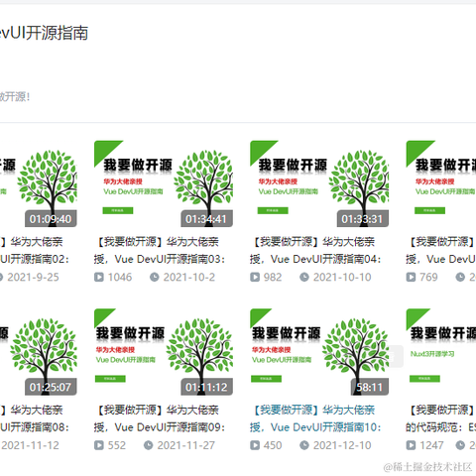Click the date 2021-12-10
The width and height of the screenshot is (476, 476).
click(342, 445)
